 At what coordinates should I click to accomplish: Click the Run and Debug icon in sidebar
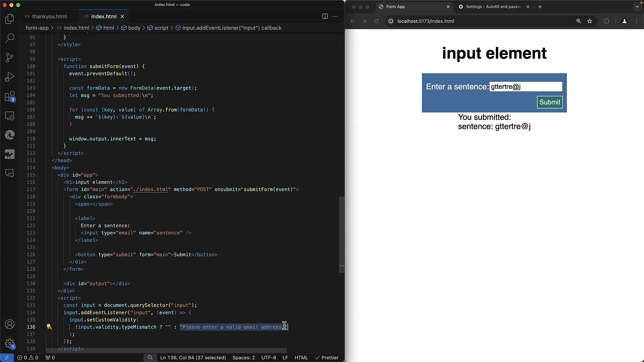point(10,76)
